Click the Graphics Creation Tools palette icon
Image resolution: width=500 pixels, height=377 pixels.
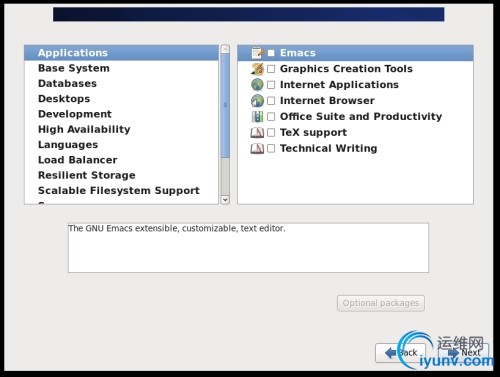(x=257, y=69)
